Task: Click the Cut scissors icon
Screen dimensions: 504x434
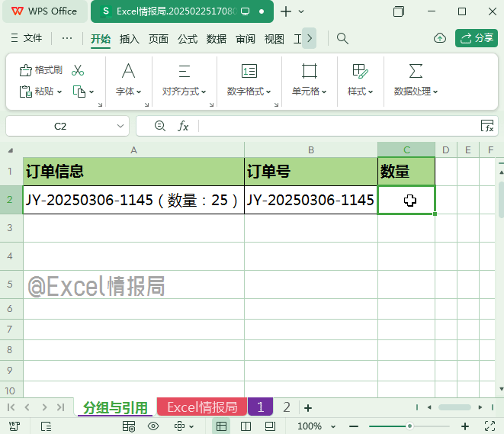Action: [78, 69]
